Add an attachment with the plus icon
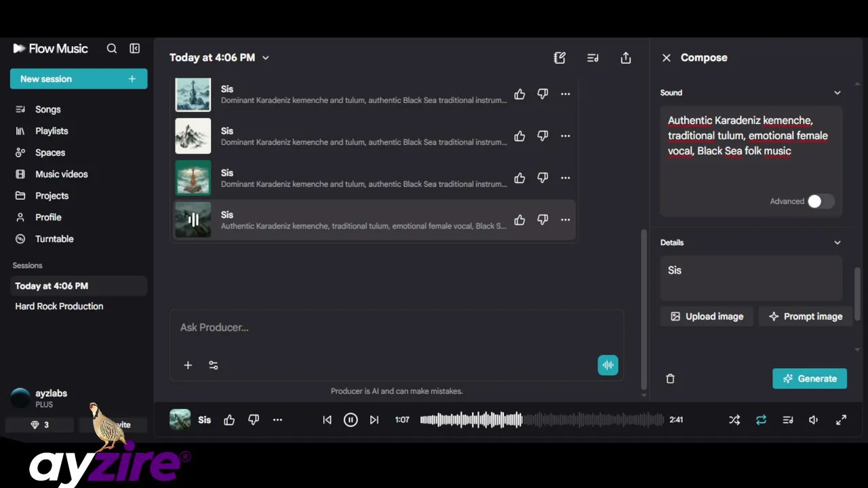The image size is (868, 488). [x=188, y=365]
